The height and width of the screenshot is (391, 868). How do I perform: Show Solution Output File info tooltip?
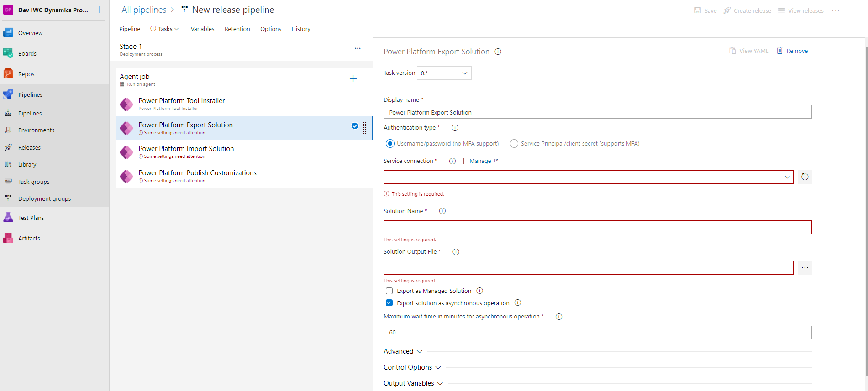pyautogui.click(x=456, y=252)
